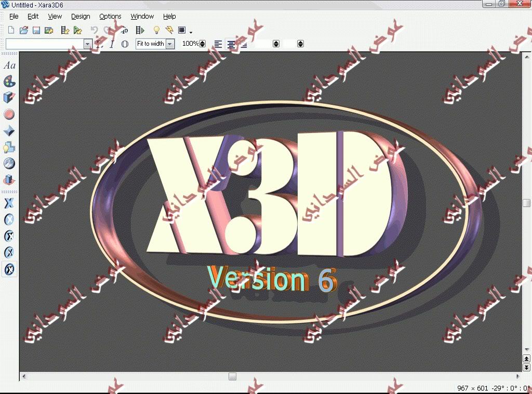
Task: Click the baseline shift stepper arrows
Action: tap(300, 44)
